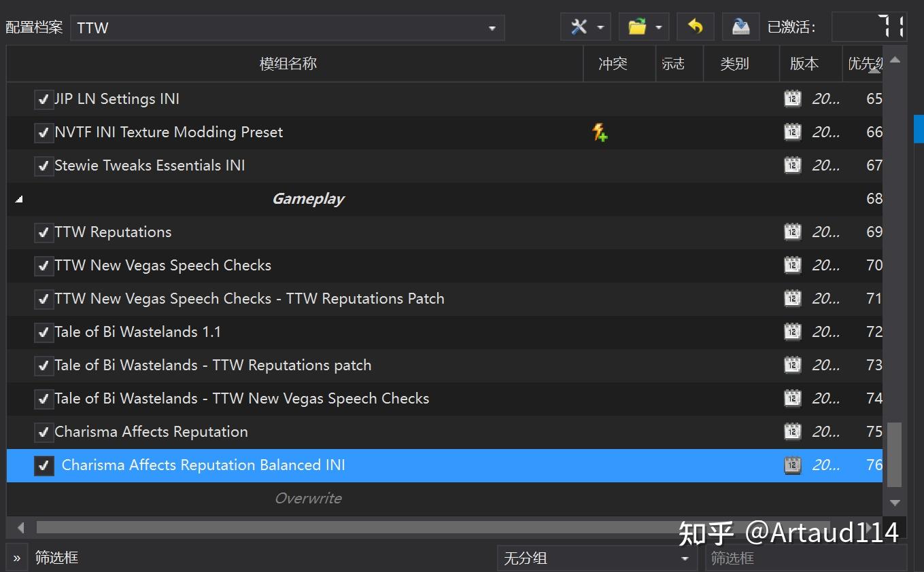Click the calendar icon on Charisma Affects Reputation
Image resolution: width=924 pixels, height=572 pixels.
click(x=792, y=431)
